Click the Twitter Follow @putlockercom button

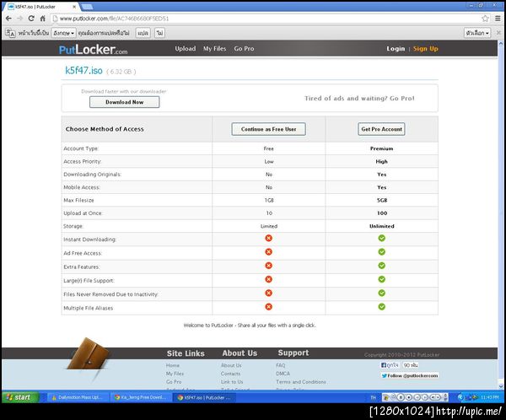(410, 376)
